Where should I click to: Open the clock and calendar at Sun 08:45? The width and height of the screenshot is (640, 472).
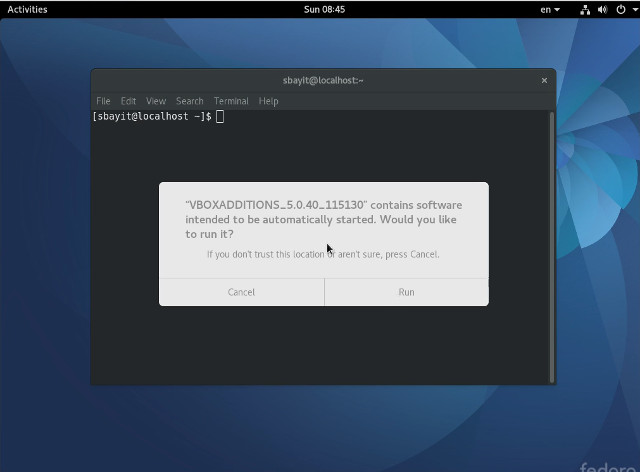324,9
